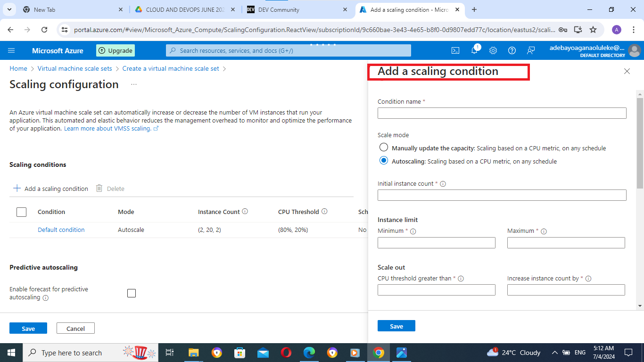Click info icon beside CPU threshold greater than
Image resolution: width=644 pixels, height=362 pixels.
click(x=461, y=279)
